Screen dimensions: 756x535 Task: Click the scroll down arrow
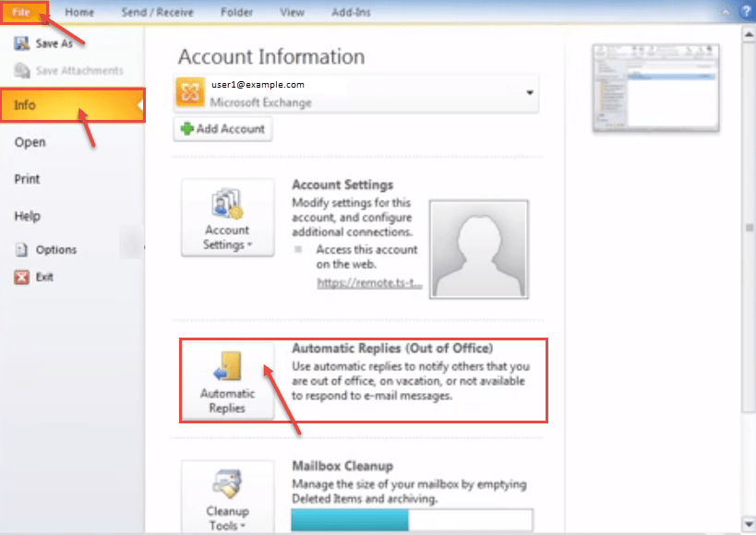point(749,524)
